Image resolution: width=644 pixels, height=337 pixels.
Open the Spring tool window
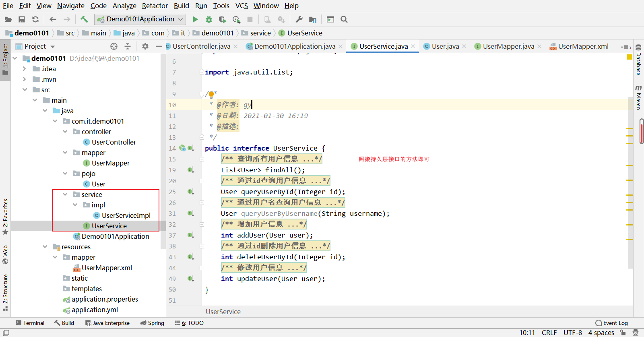(152, 323)
